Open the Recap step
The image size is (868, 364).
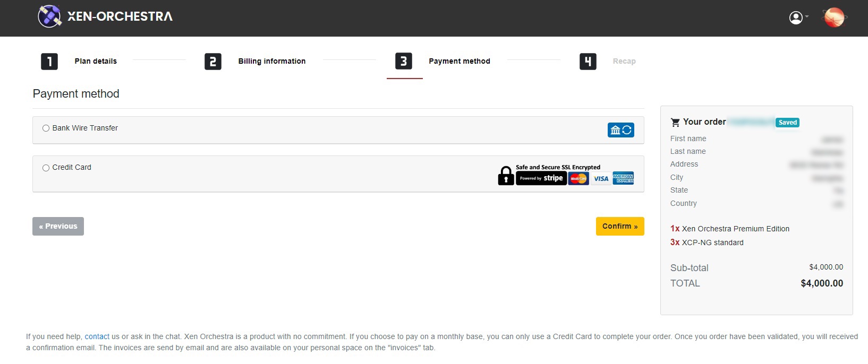(x=624, y=61)
